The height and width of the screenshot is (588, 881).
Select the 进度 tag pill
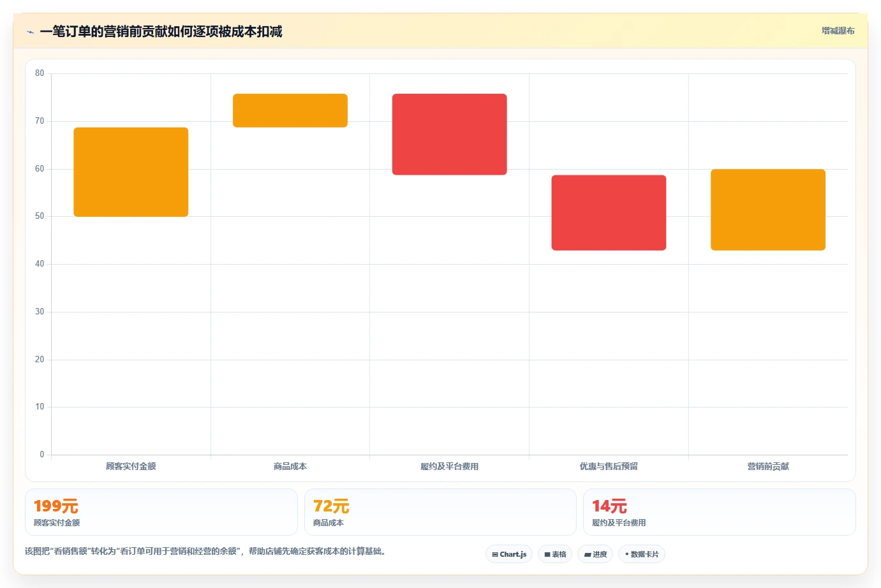click(595, 554)
